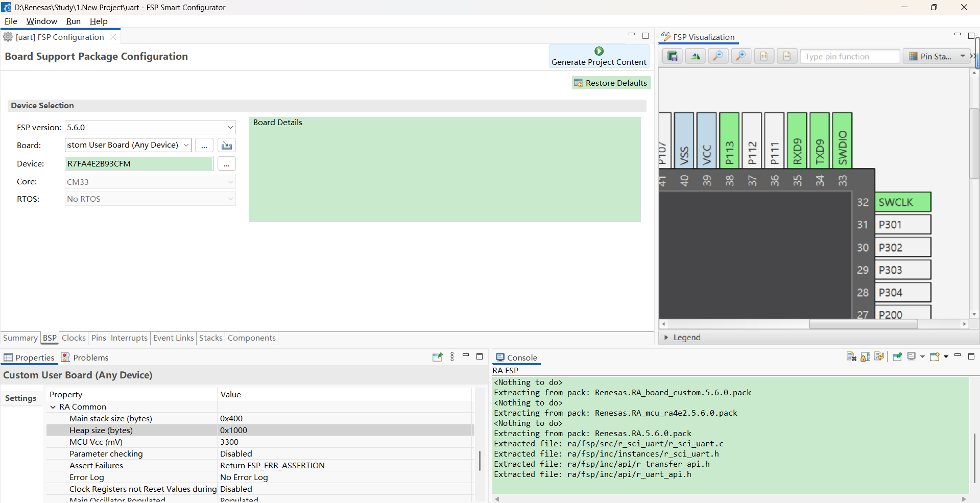980x503 pixels.
Task: Click the fit to width icon
Action: (x=787, y=56)
